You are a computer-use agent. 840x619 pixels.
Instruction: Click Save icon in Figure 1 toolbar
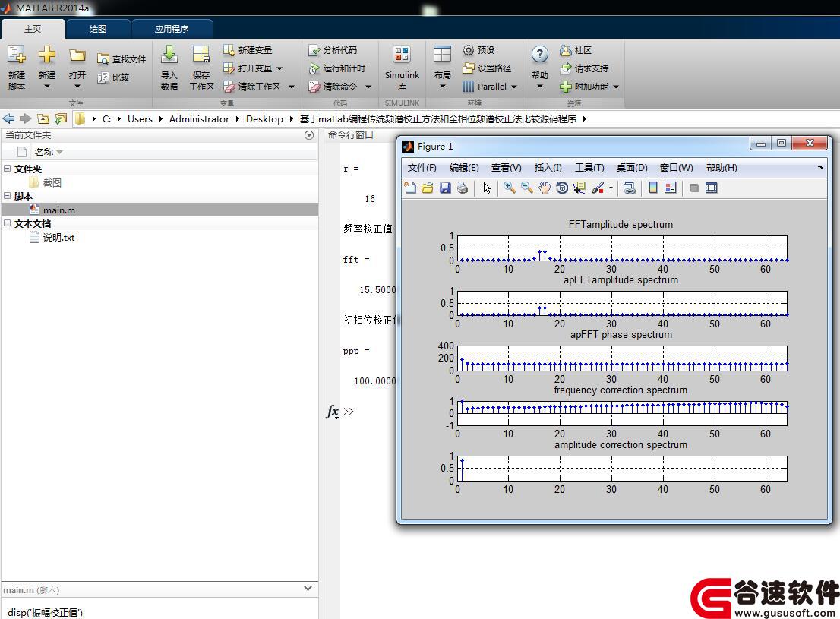coord(445,188)
